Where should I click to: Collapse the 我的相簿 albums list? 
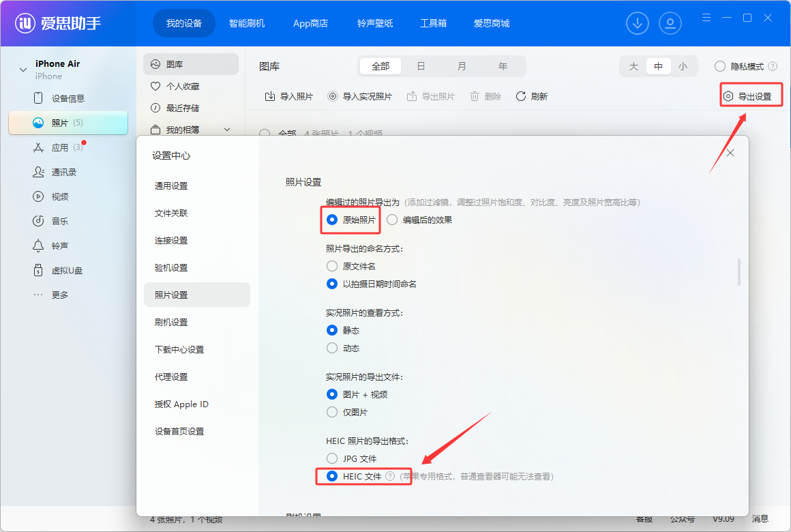tap(226, 129)
